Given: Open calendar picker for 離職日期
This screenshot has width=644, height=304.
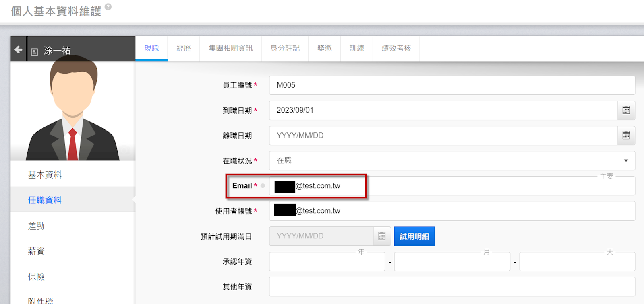Looking at the screenshot, I should tap(626, 136).
